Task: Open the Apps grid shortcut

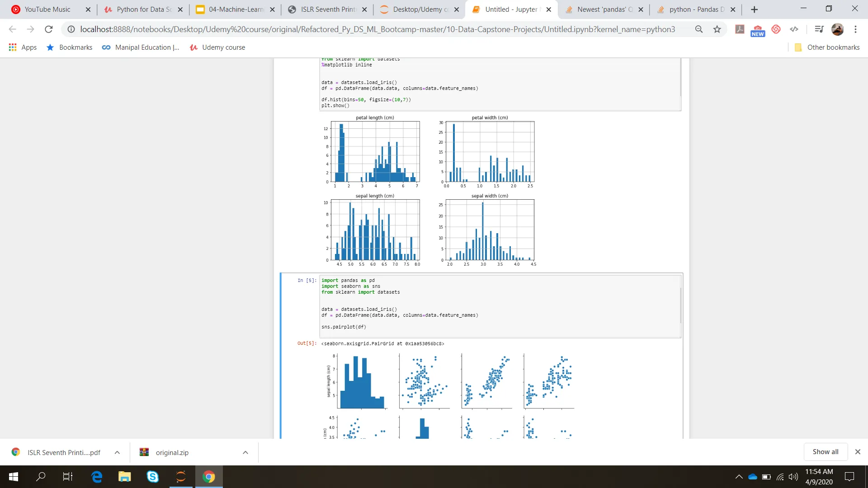Action: (23, 47)
